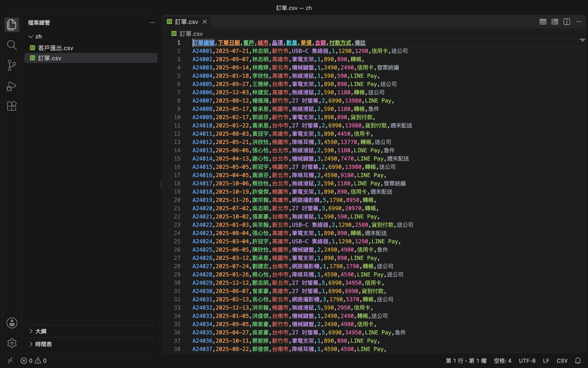The height and width of the screenshot is (368, 588).
Task: Open the Explorer view in activity bar
Action: tap(12, 25)
